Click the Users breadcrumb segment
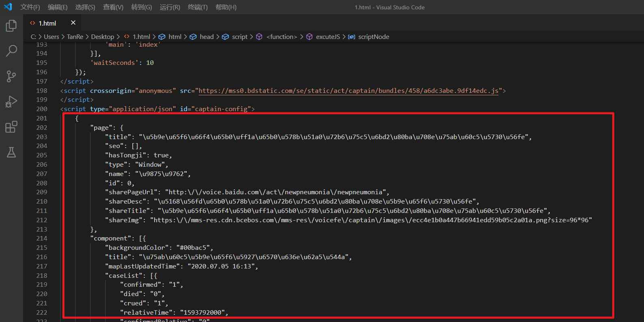This screenshot has width=644, height=322. tap(52, 36)
